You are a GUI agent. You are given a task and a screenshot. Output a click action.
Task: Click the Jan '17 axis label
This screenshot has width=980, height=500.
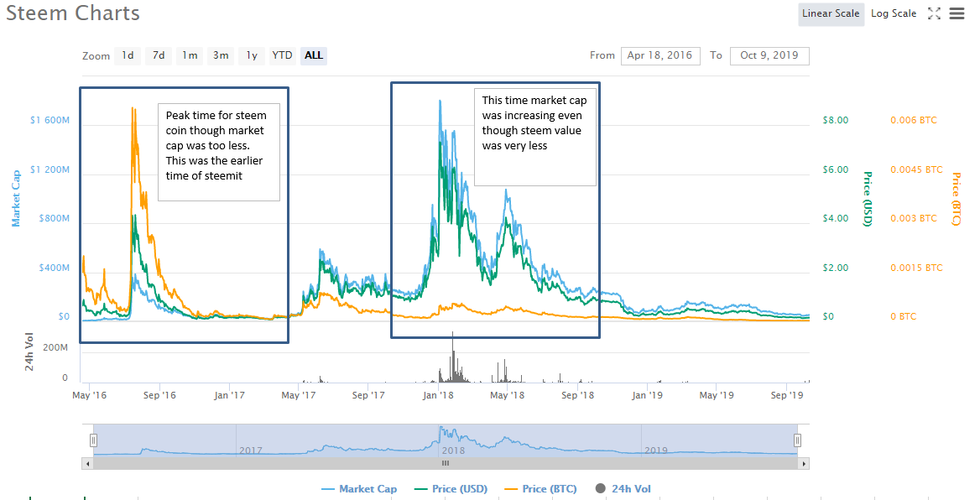point(229,395)
